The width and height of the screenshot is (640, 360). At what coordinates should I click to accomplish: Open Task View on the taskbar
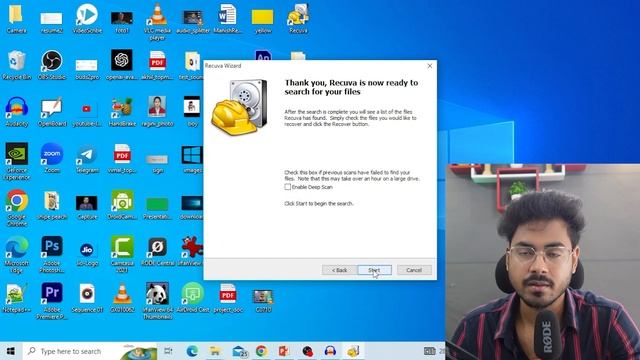point(168,351)
